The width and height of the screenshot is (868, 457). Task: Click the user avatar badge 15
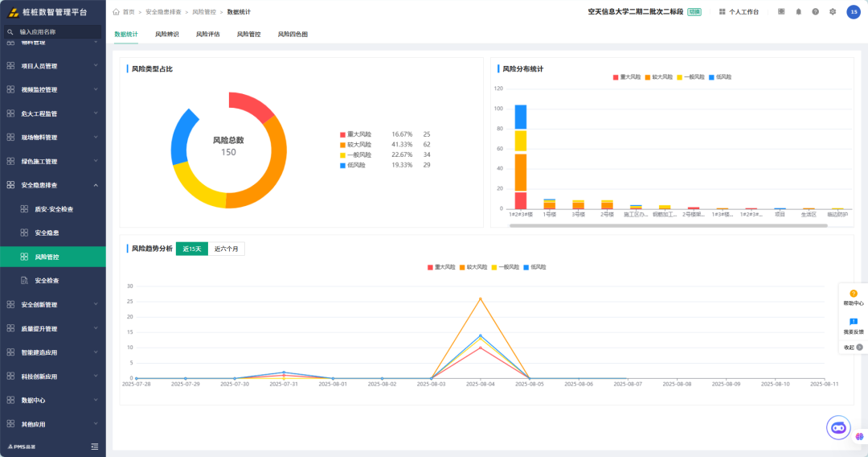(x=854, y=11)
